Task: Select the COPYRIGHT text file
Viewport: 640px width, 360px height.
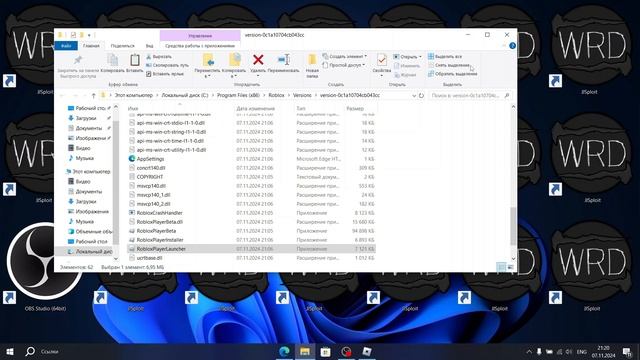Action: coord(251,177)
